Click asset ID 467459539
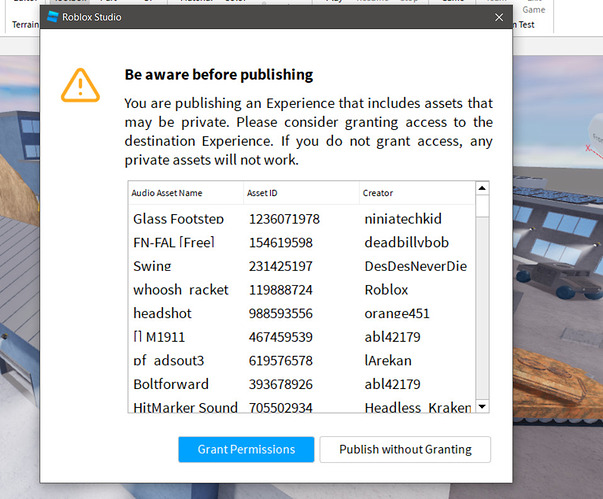Screen dimensions: 603x499 [x=281, y=337]
